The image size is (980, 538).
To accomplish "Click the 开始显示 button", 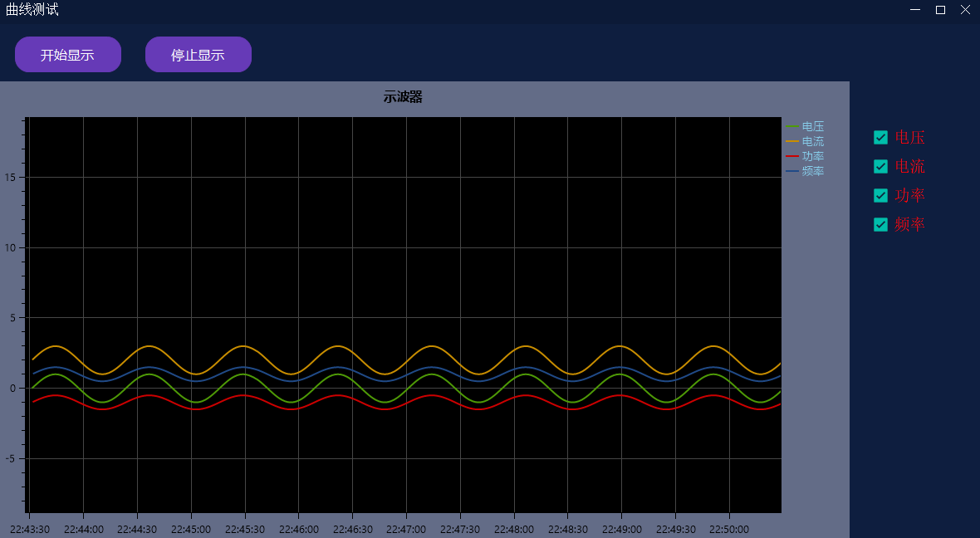I will (x=67, y=55).
